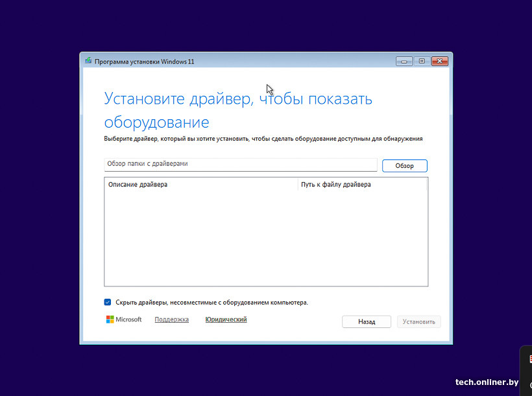532x396 pixels.
Task: Minimize the Windows 11 setup window
Action: pos(404,62)
